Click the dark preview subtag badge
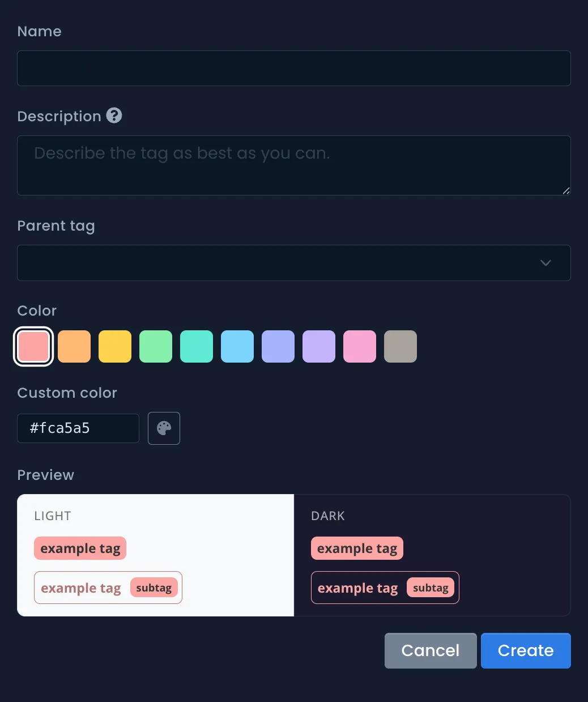 coord(431,588)
